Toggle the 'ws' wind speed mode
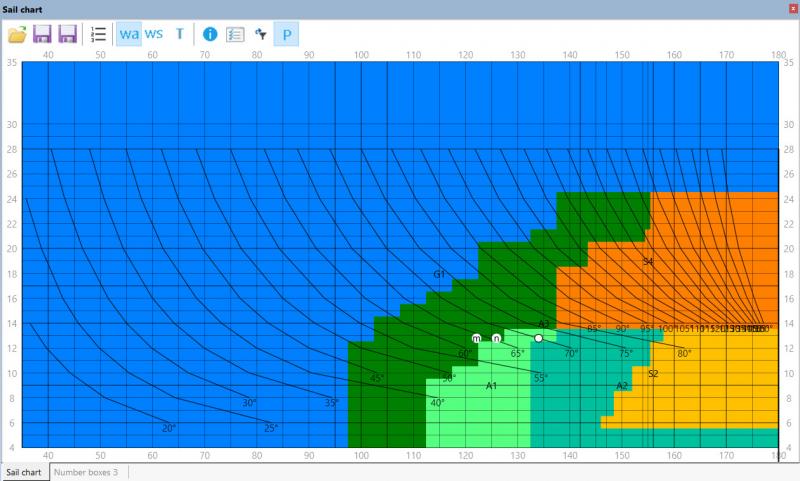800x481 pixels. pyautogui.click(x=154, y=34)
